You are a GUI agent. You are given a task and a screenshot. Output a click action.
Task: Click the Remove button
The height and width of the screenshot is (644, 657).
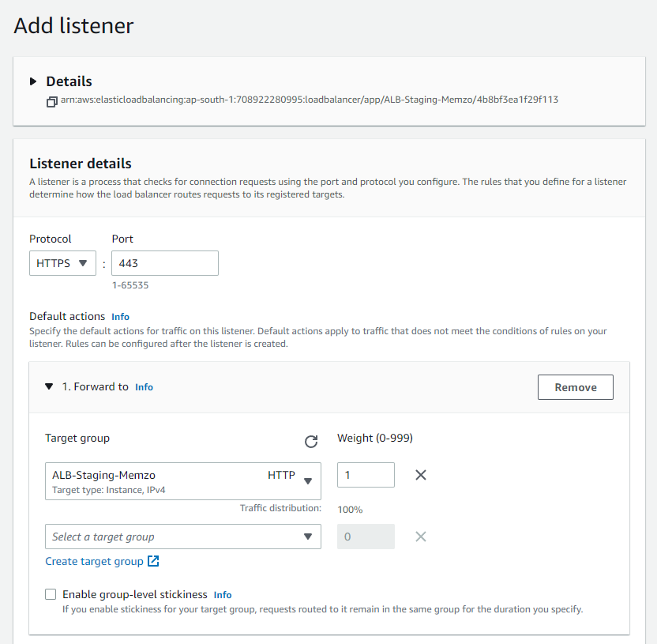575,387
